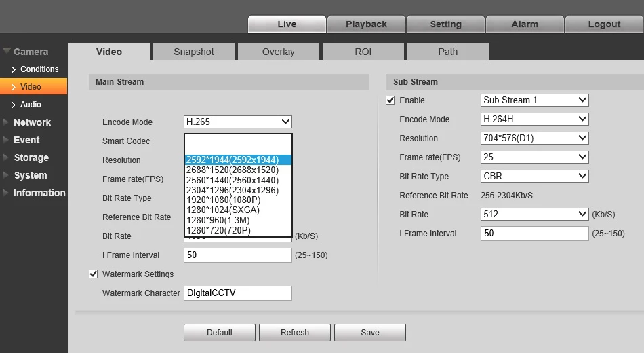Click the Default button
This screenshot has width=644, height=353.
tap(220, 333)
